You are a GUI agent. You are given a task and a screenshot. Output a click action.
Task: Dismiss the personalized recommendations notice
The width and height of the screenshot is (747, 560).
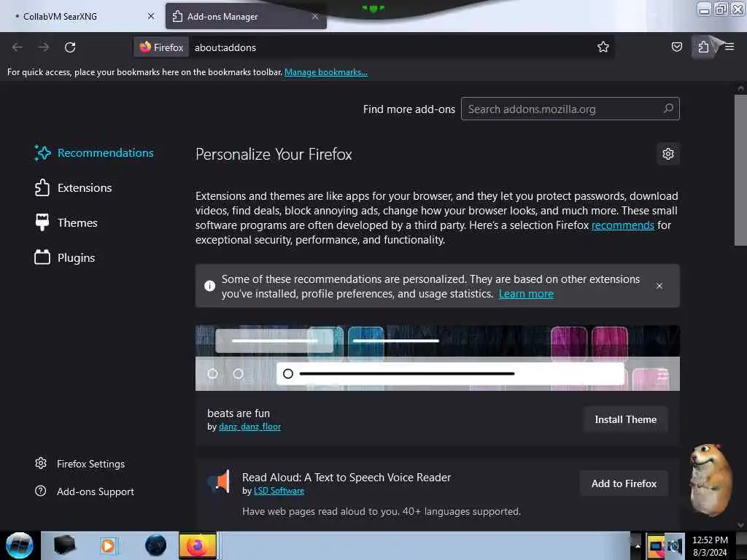click(659, 286)
